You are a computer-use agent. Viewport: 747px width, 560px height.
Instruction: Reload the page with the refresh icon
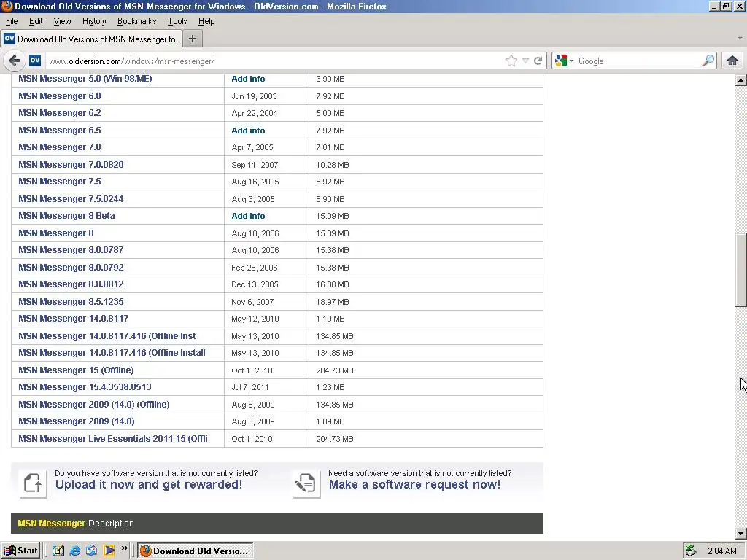[x=538, y=61]
